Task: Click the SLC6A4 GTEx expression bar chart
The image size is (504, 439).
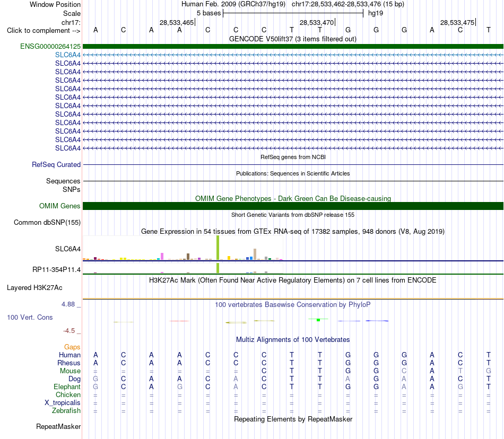Action: click(x=183, y=248)
